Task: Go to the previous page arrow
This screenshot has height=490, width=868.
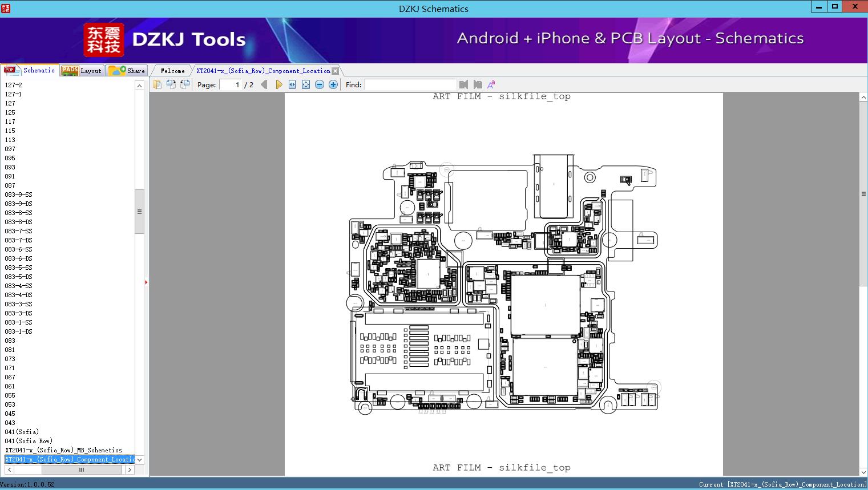Action: (x=264, y=84)
